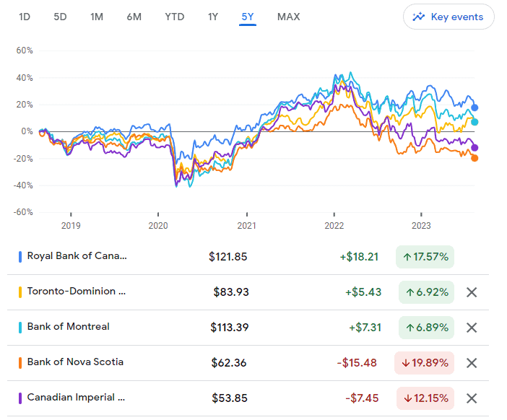Click the 2020 axis label
The width and height of the screenshot is (507, 420).
(x=158, y=225)
